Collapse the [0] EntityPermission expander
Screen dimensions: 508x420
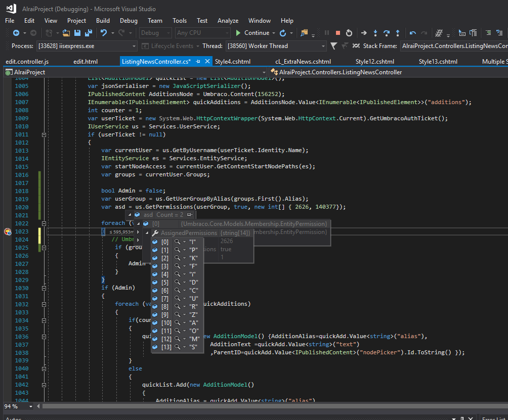click(x=138, y=223)
